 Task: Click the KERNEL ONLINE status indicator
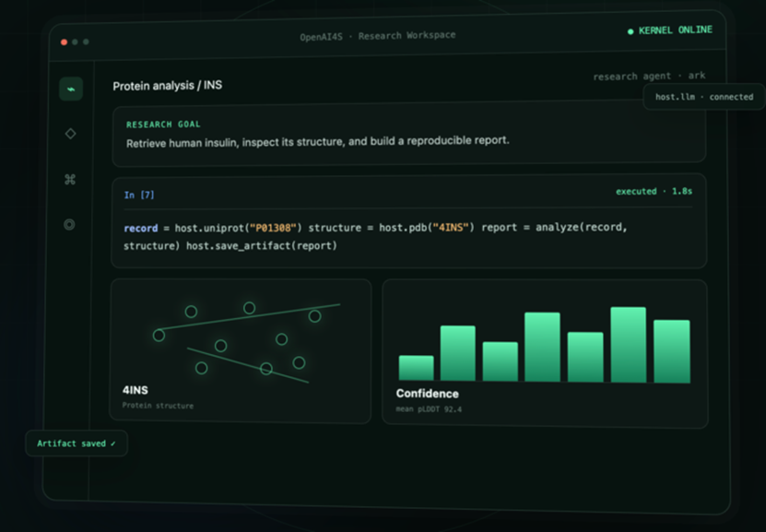[670, 30]
